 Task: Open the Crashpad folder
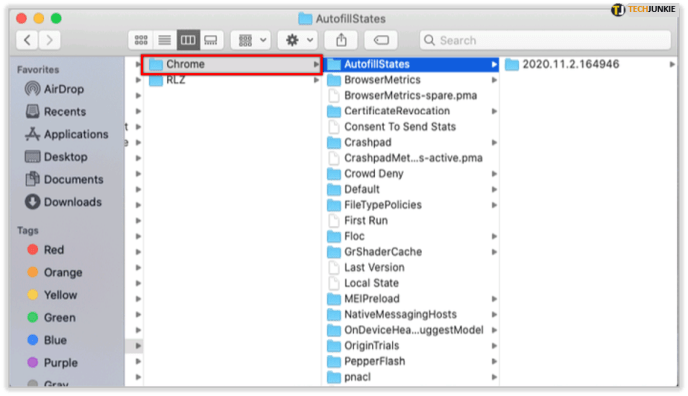click(412, 143)
